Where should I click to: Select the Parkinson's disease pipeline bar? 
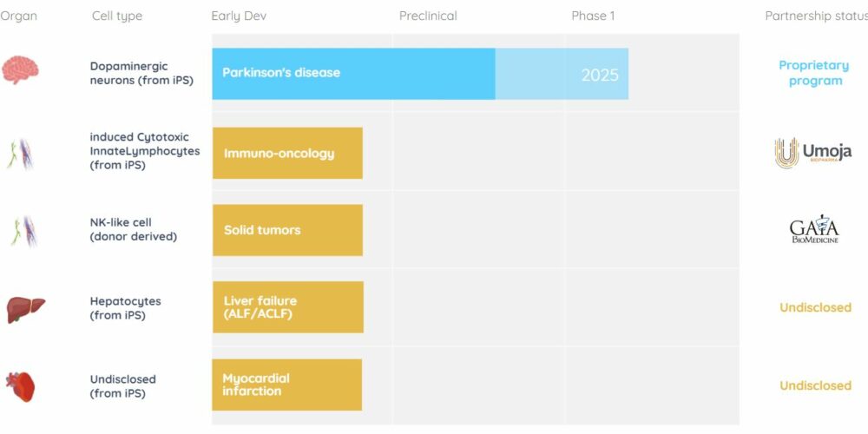(353, 74)
